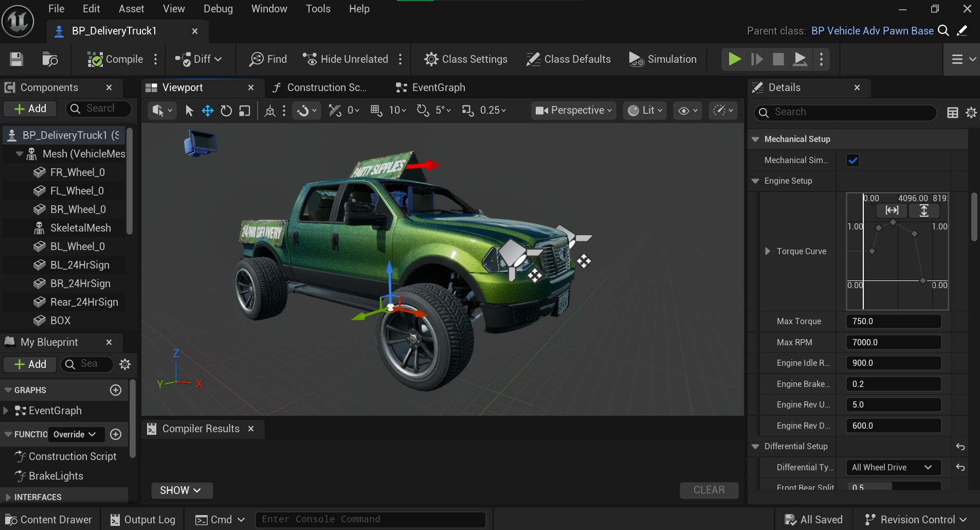Open the Details panel settings gear

(971, 112)
